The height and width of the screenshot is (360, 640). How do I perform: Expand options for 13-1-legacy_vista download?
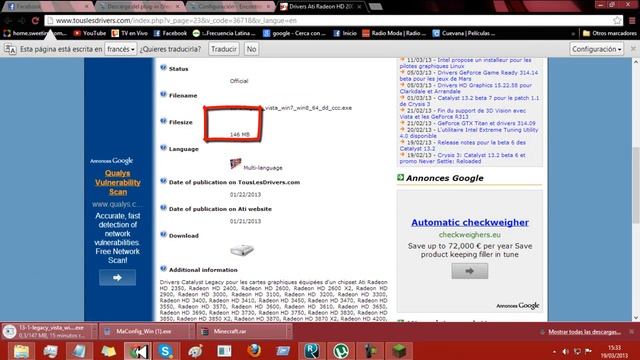click(93, 331)
